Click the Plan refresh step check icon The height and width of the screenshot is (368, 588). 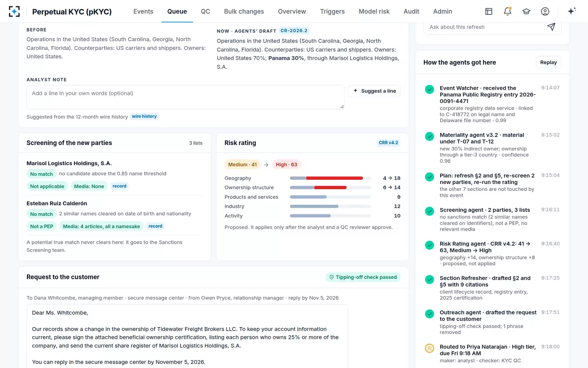point(430,177)
